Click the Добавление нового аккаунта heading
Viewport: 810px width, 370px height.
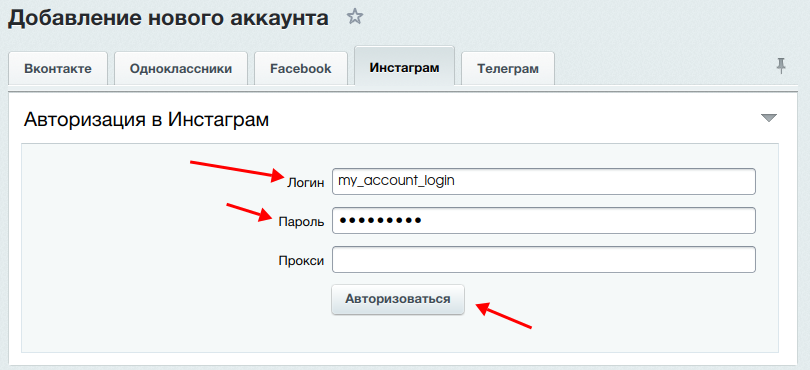[x=168, y=18]
